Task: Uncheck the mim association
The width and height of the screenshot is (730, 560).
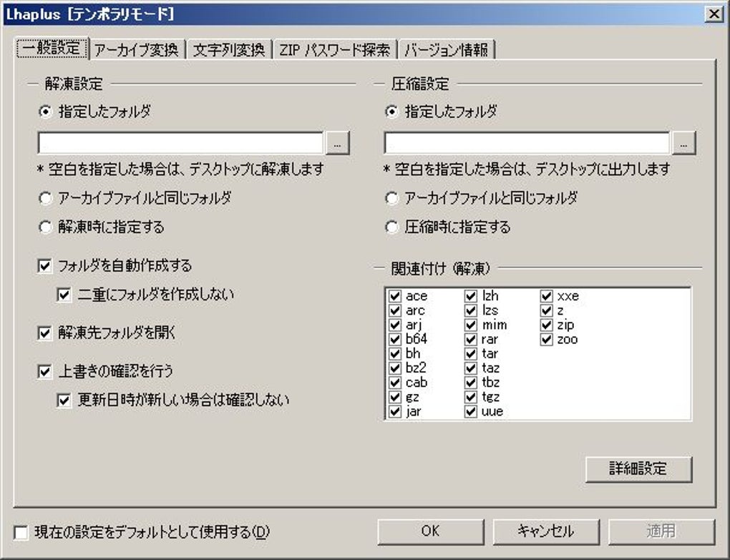Action: [471, 325]
